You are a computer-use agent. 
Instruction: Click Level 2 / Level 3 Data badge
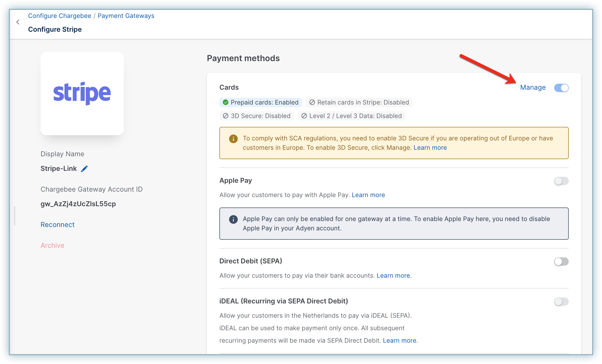(x=351, y=116)
